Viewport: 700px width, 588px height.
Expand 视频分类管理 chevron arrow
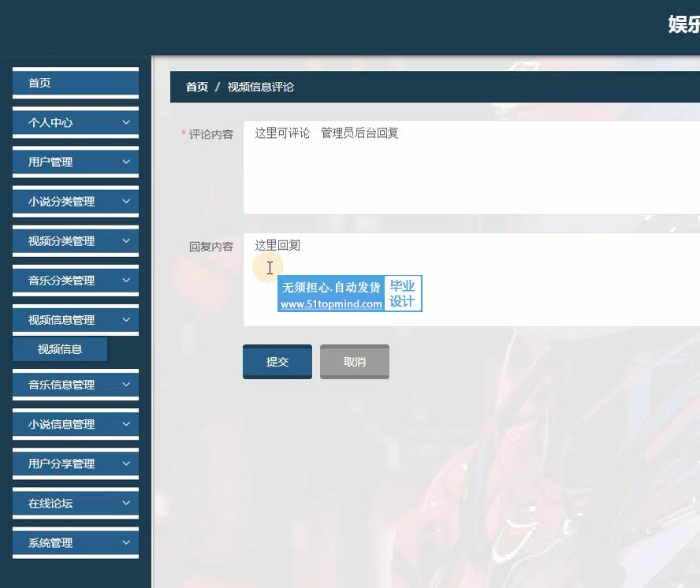pyautogui.click(x=126, y=240)
